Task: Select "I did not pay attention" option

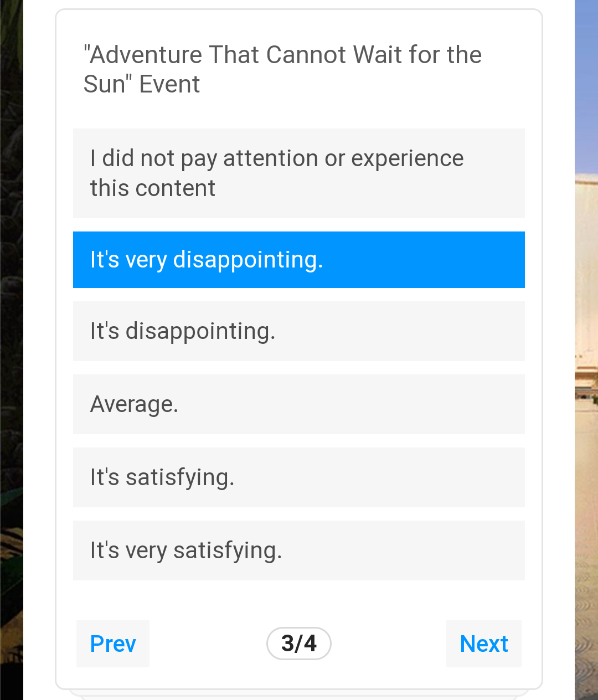Action: point(299,173)
